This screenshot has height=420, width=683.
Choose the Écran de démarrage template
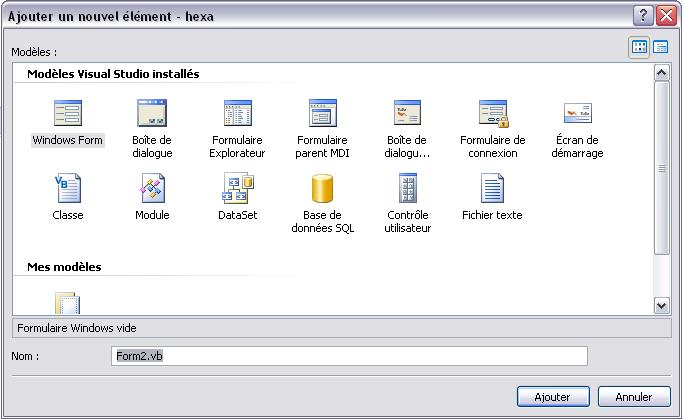point(577,113)
